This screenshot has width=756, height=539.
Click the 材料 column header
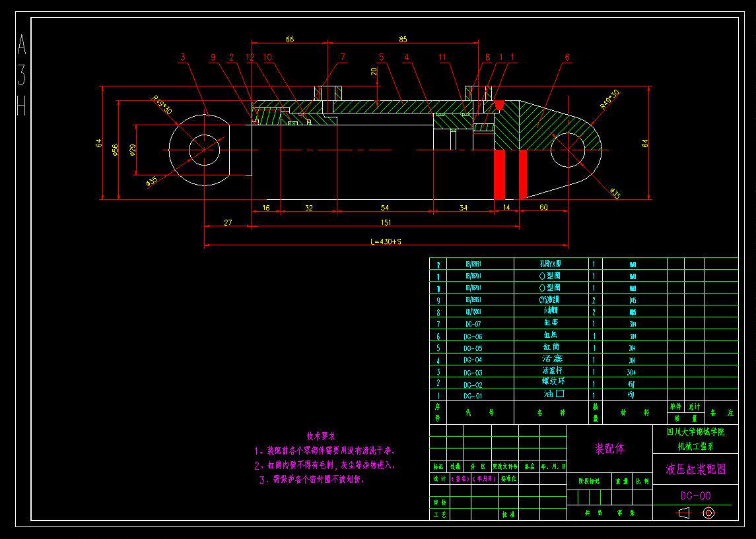click(x=635, y=413)
